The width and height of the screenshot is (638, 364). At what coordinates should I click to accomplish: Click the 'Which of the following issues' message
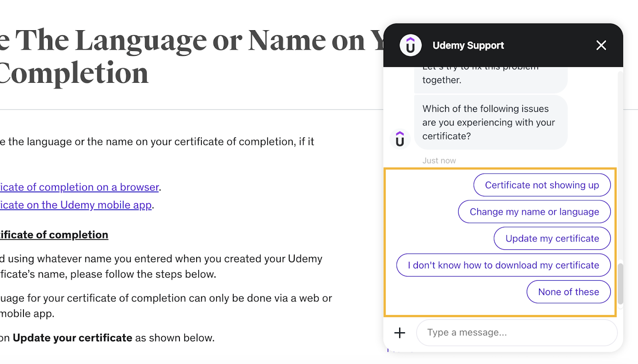pyautogui.click(x=491, y=122)
